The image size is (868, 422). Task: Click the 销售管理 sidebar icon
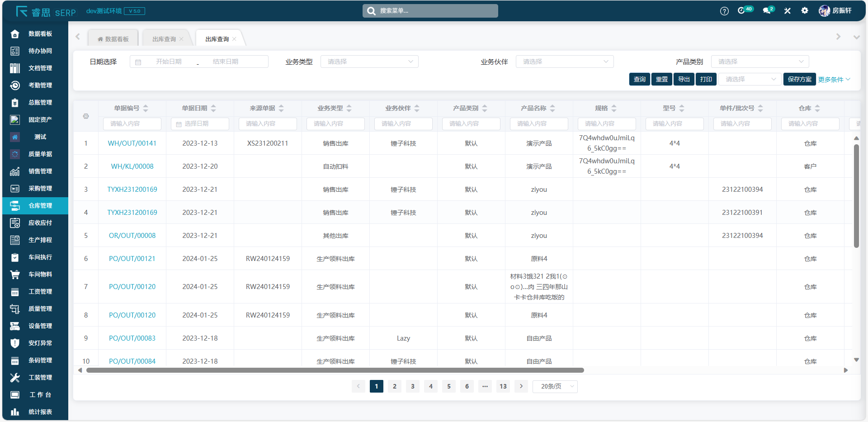tap(15, 171)
